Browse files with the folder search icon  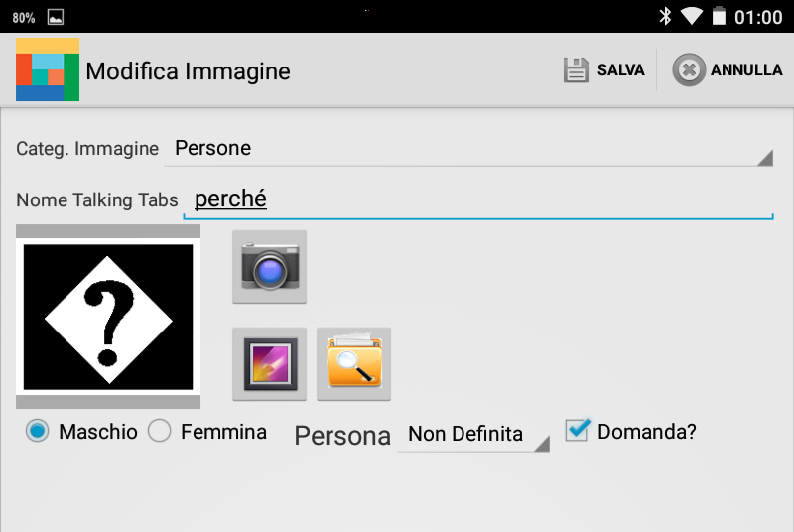pos(353,364)
